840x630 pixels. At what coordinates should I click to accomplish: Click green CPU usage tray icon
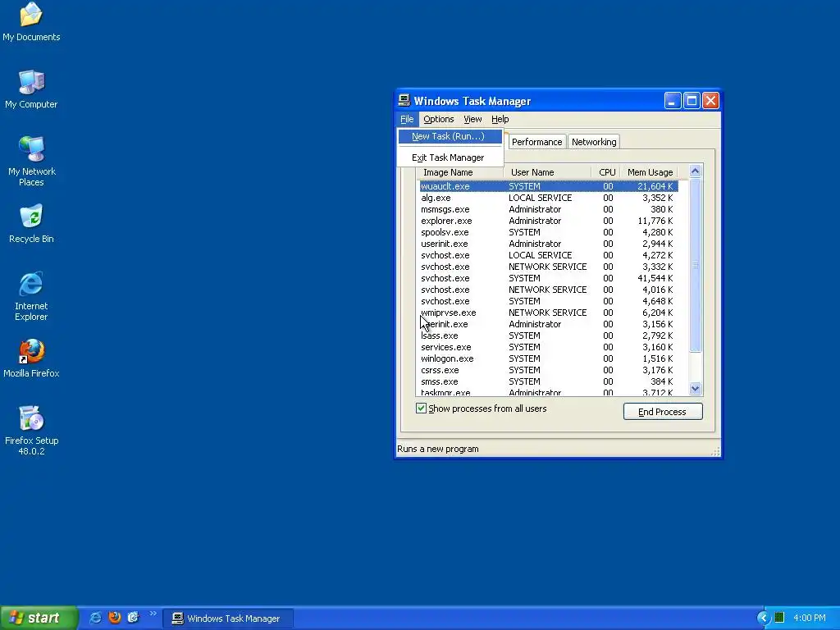pos(779,618)
